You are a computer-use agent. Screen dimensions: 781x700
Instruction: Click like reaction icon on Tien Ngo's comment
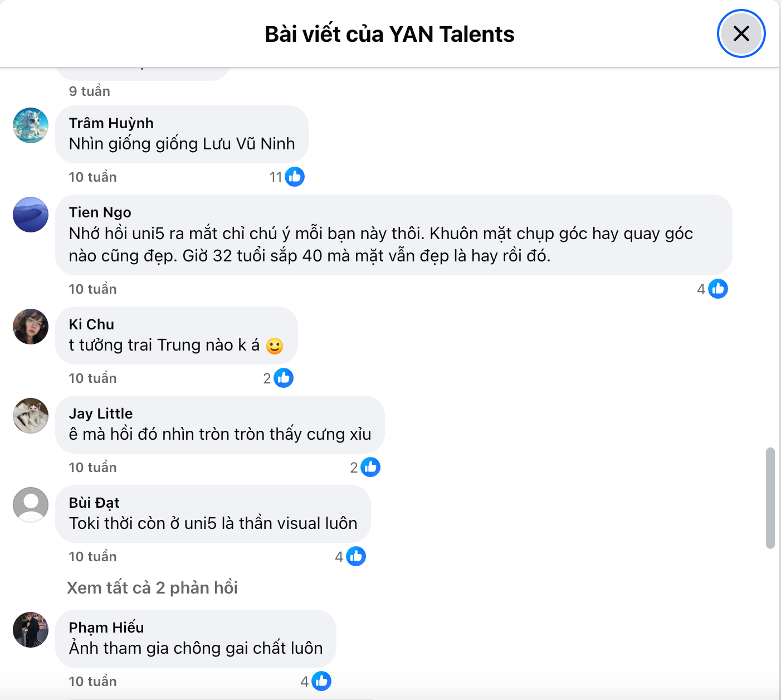coord(718,289)
